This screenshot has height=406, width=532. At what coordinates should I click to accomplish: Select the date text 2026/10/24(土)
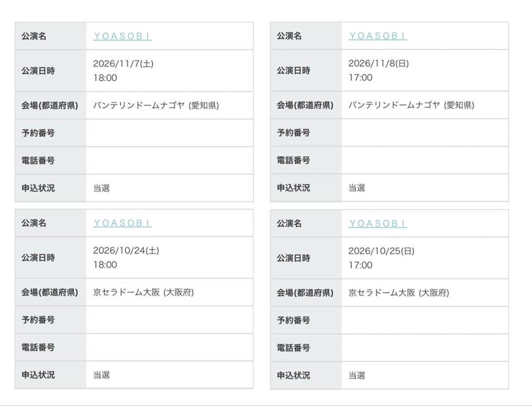pyautogui.click(x=126, y=251)
